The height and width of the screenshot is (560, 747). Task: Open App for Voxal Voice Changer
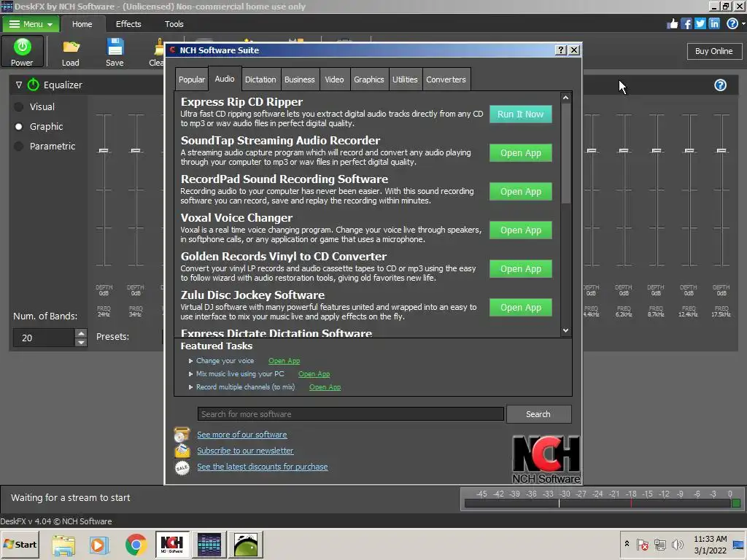click(521, 230)
